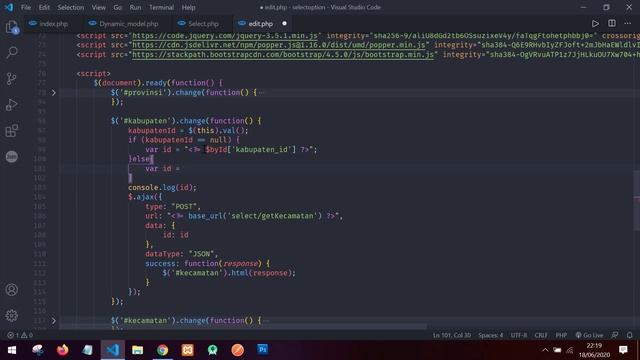Open Run menu
This screenshot has width=640, height=360.
click(x=135, y=7)
